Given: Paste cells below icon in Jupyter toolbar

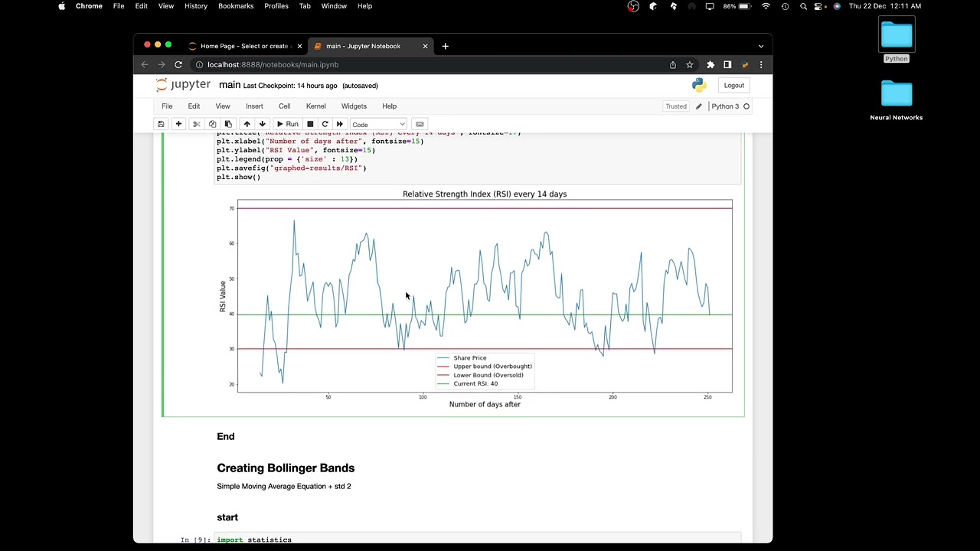Looking at the screenshot, I should coord(228,124).
